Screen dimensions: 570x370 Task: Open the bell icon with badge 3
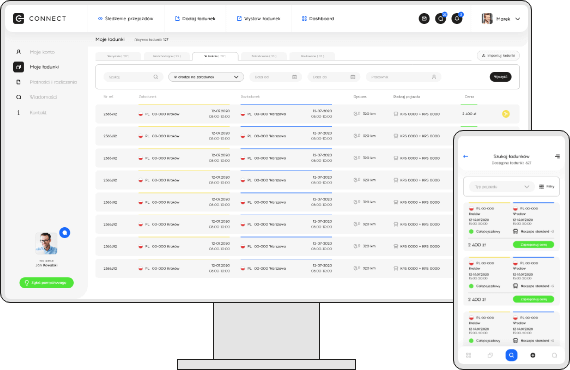457,19
